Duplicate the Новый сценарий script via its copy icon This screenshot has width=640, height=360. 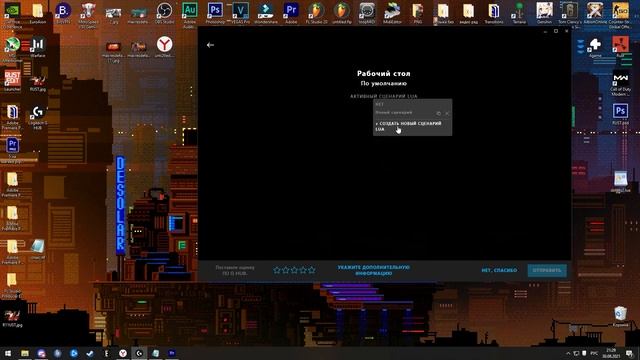[439, 113]
